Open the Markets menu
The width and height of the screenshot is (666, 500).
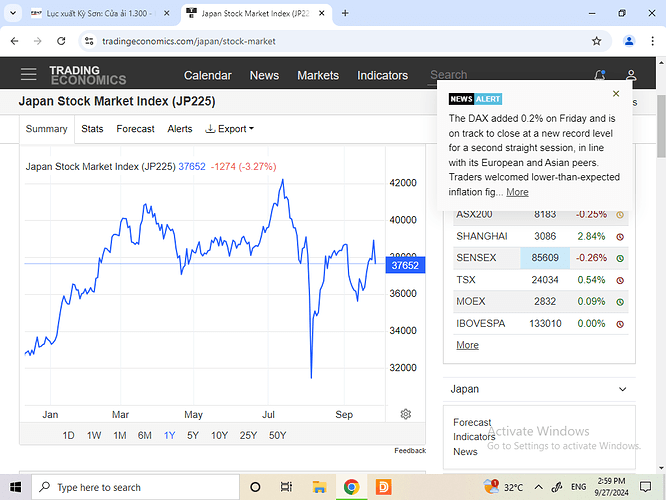tap(318, 75)
